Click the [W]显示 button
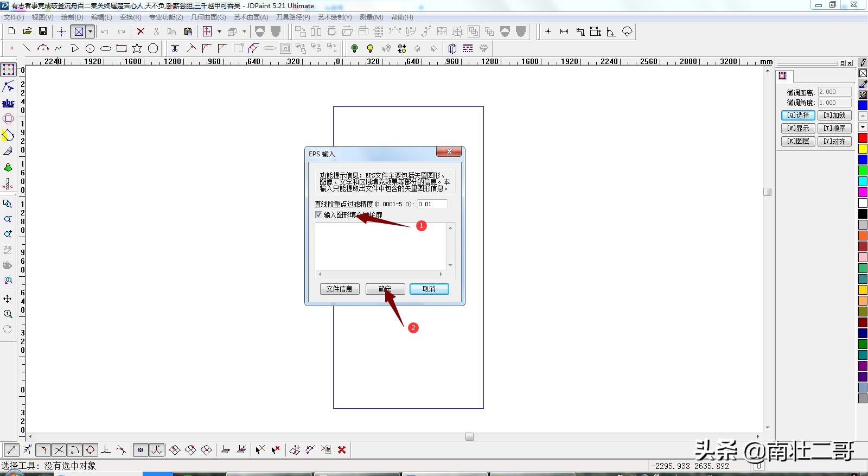Screen dimensions: 868x476 tap(798, 128)
